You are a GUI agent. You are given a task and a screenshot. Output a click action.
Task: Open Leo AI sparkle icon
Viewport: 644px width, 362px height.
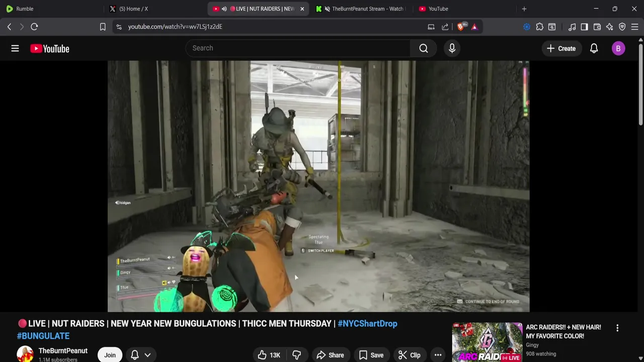(x=609, y=27)
